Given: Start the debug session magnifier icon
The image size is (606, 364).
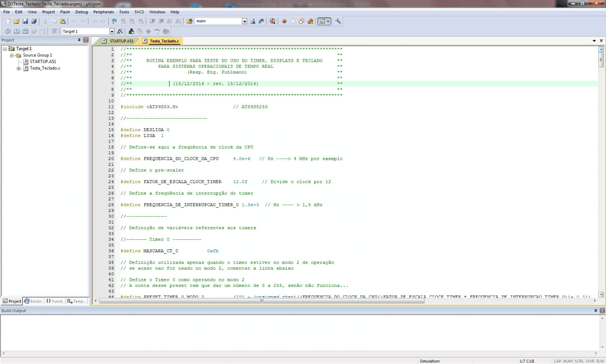Looking at the screenshot, I should (273, 21).
